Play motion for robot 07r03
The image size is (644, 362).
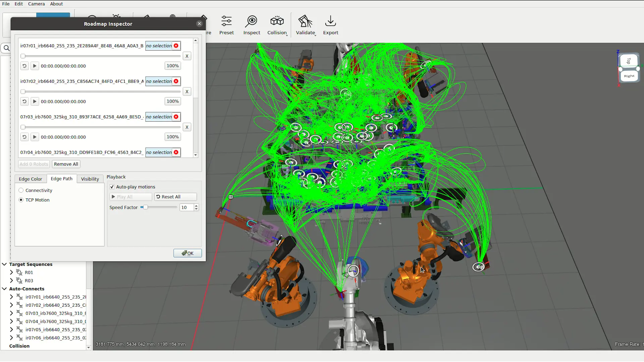pyautogui.click(x=35, y=137)
